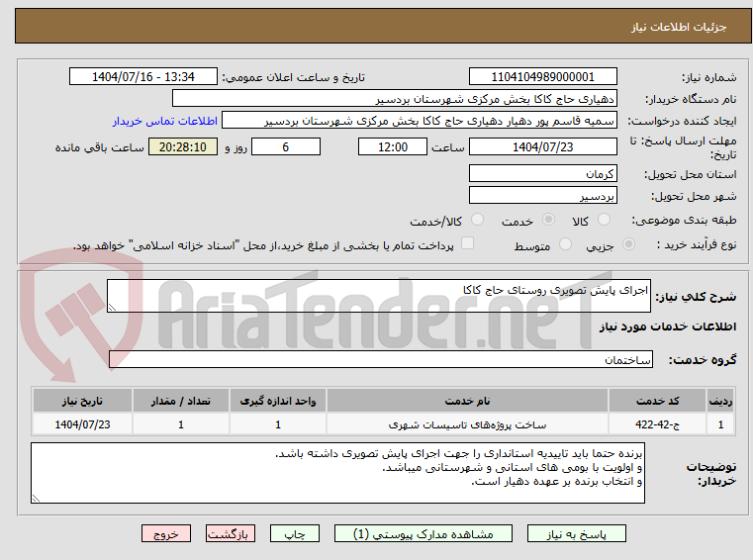Select the کالا/خدمت radio button
The image size is (753, 560).
477,220
